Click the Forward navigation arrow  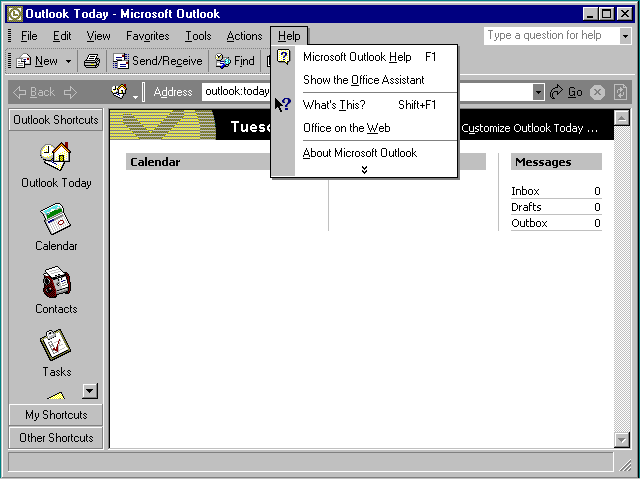click(x=70, y=92)
